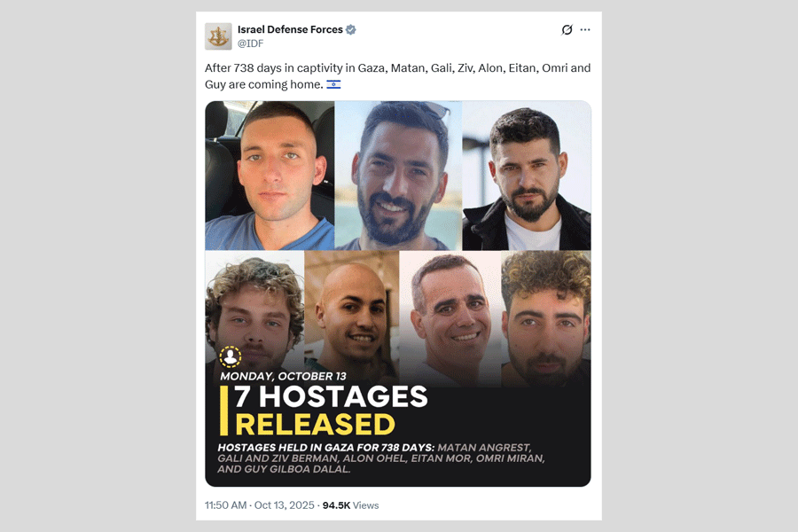Select the tweet text mentioning 738 days

coord(397,76)
